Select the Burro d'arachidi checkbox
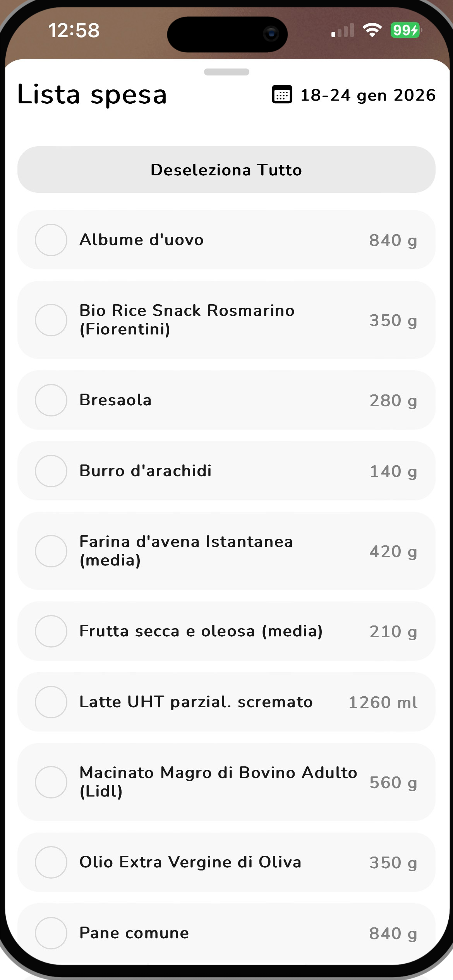Viewport: 453px width, 980px height. click(x=51, y=471)
